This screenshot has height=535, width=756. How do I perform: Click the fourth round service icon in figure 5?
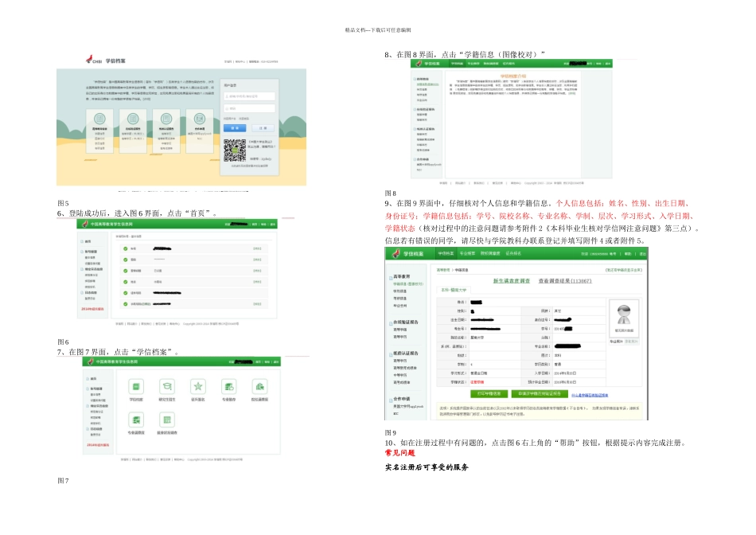pos(199,119)
